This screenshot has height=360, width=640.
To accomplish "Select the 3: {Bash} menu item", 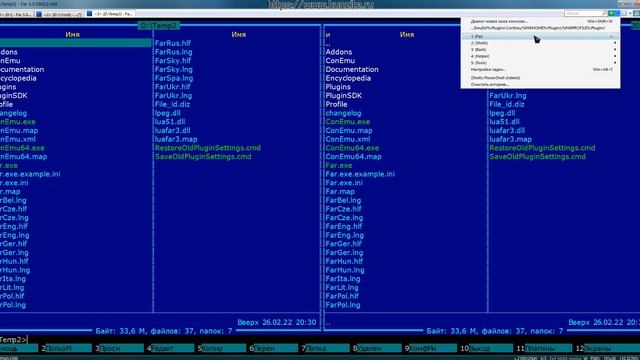I will (540, 49).
